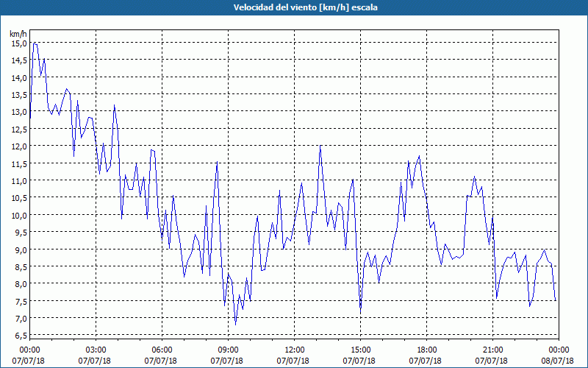This screenshot has width=588, height=368.
Task: Click the 13,5 y-axis label
Action: click(19, 95)
